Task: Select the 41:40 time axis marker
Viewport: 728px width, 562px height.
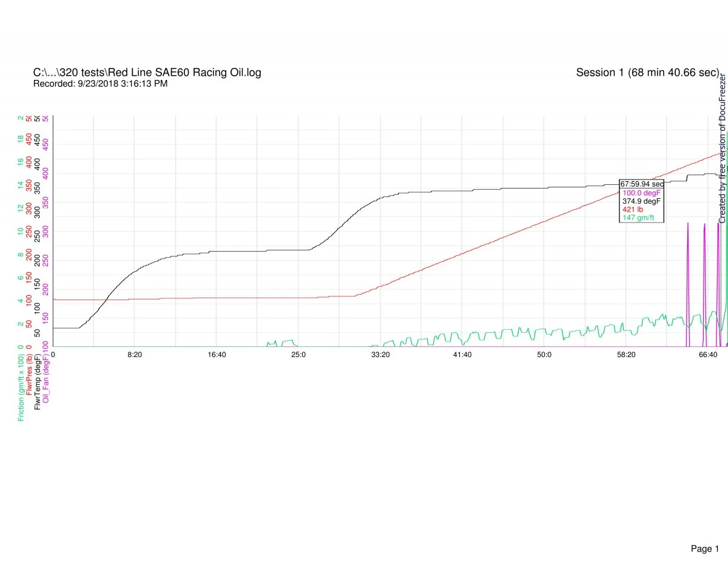Action: [x=462, y=354]
